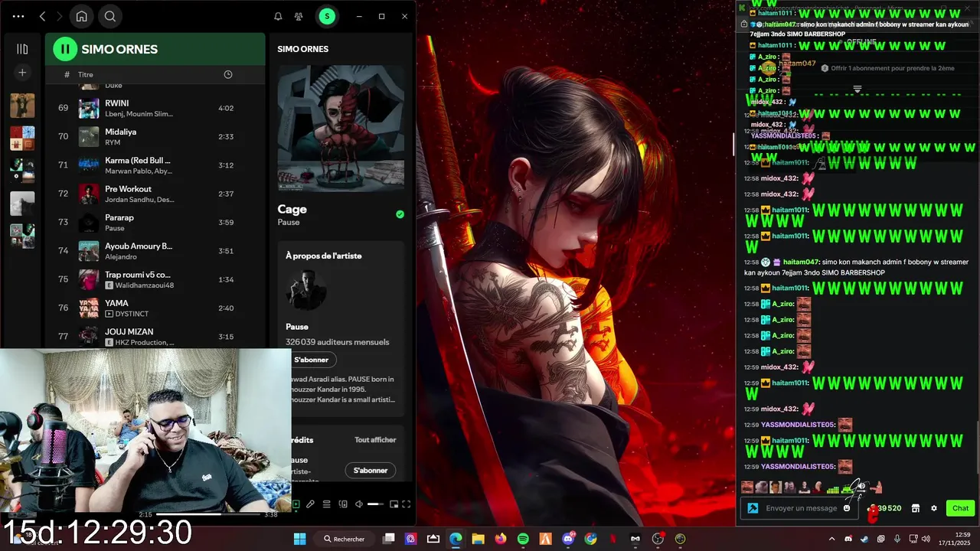Send the message with green Chat button
This screenshot has height=551, width=980.
pos(960,508)
